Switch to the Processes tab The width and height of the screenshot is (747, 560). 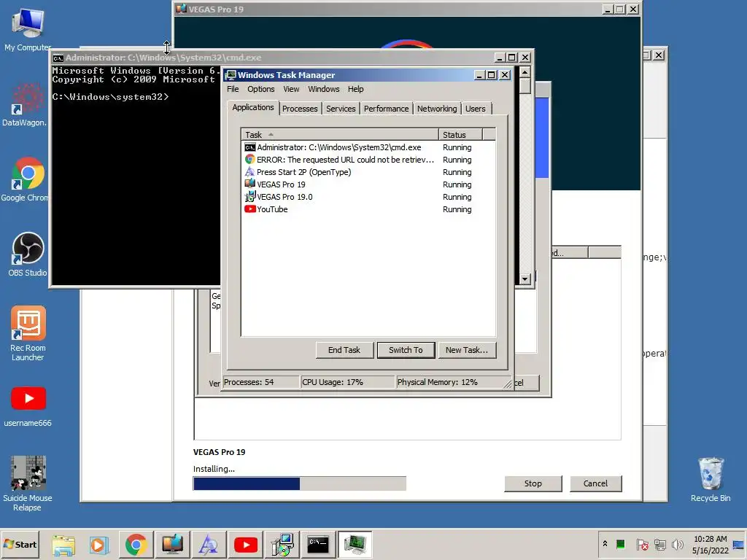[x=300, y=109]
